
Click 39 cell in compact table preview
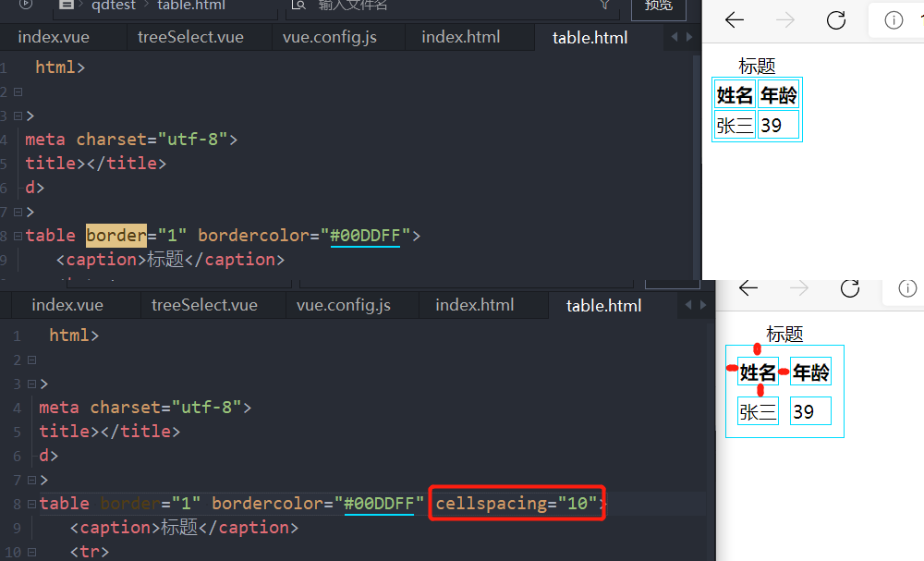[x=778, y=125]
